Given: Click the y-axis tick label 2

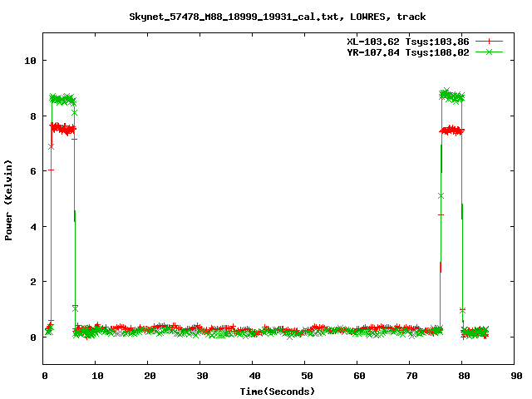Looking at the screenshot, I should pyautogui.click(x=33, y=282).
